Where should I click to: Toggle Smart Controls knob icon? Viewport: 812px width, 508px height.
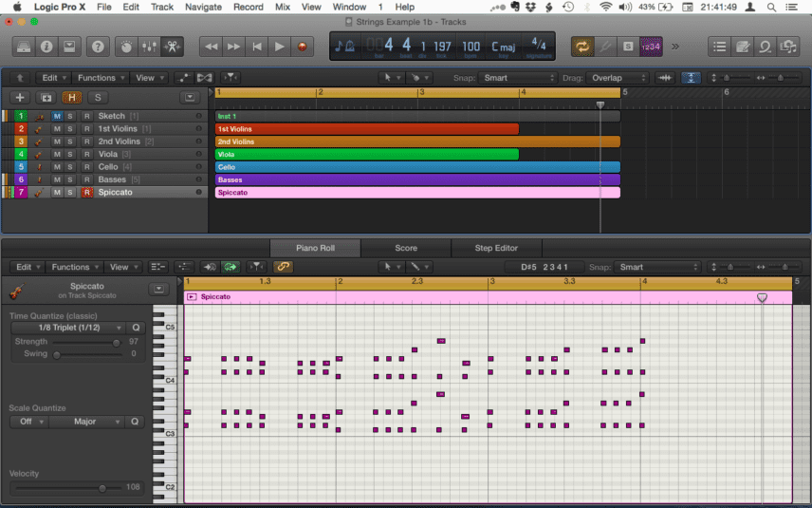coord(126,47)
